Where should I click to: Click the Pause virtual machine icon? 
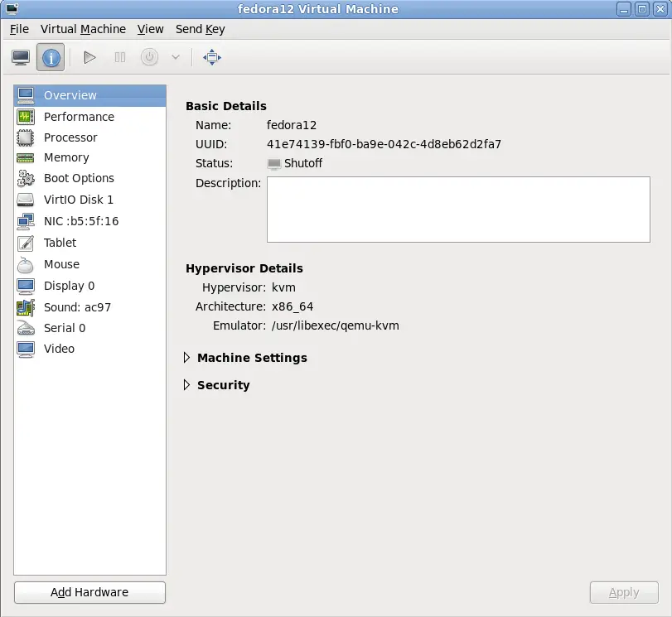click(120, 57)
